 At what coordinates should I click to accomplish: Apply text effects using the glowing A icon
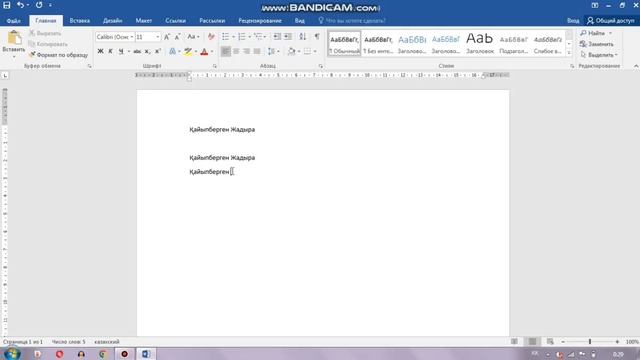coord(172,51)
